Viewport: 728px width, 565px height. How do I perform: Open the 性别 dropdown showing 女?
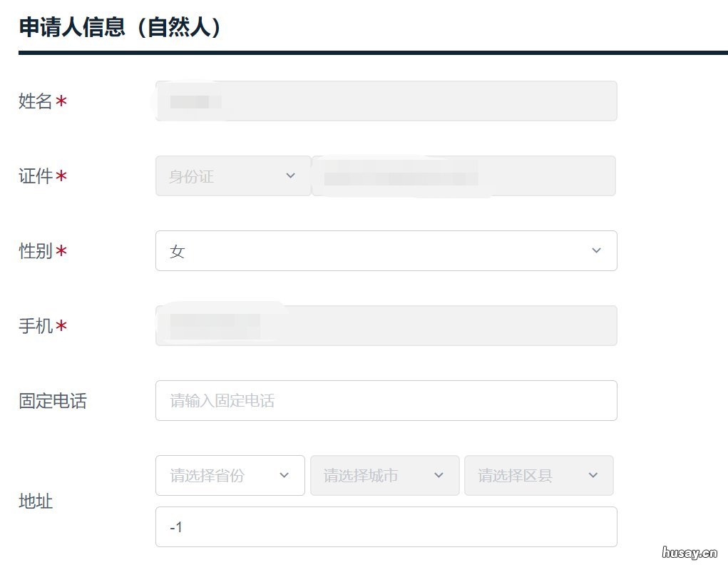tap(386, 251)
